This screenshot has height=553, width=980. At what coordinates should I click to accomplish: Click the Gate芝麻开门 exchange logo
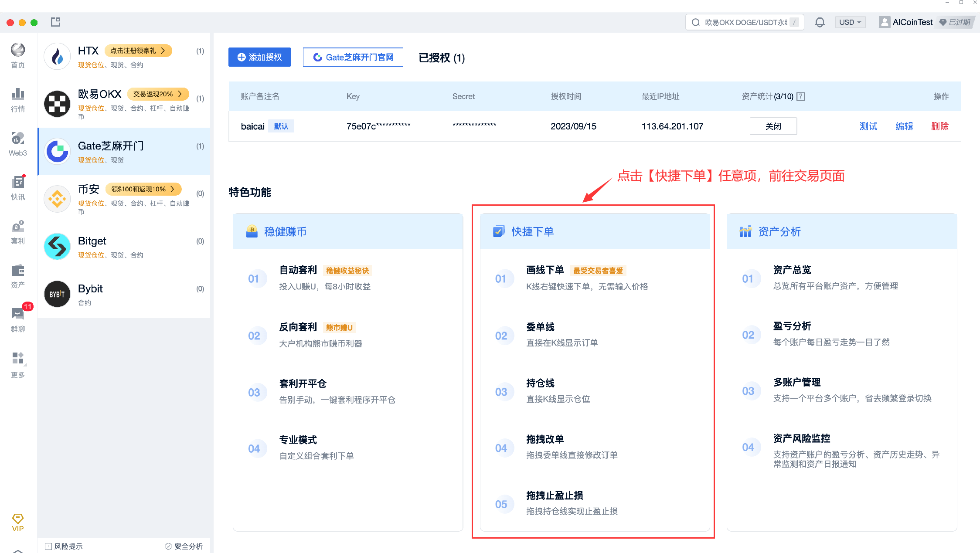click(x=57, y=151)
